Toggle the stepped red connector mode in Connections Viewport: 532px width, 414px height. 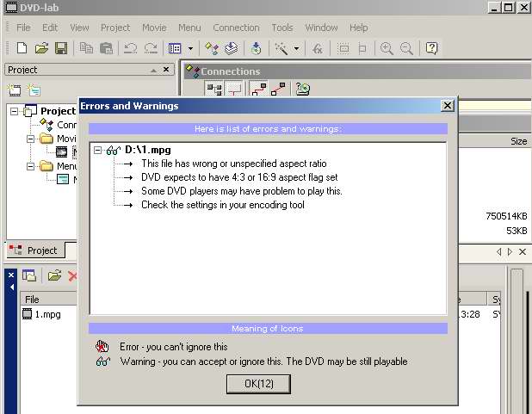(258, 90)
